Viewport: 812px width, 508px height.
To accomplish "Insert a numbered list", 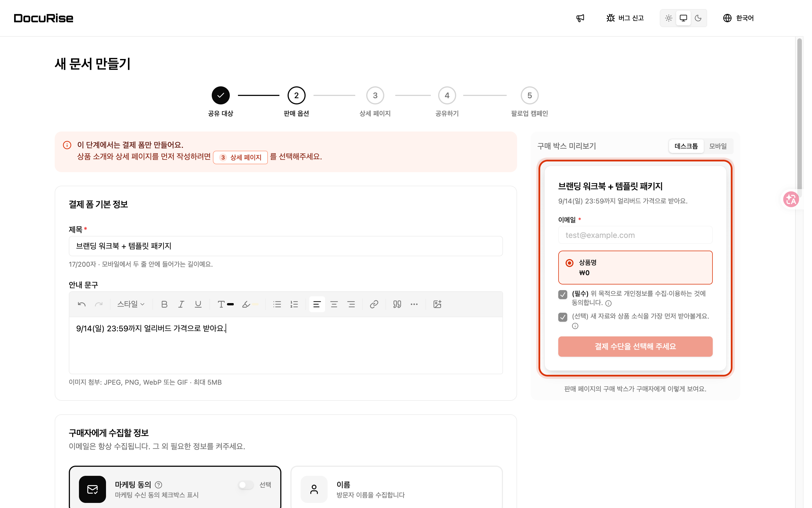I will click(294, 305).
